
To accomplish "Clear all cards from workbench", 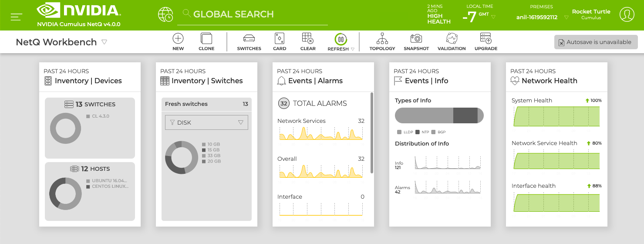I will (308, 42).
